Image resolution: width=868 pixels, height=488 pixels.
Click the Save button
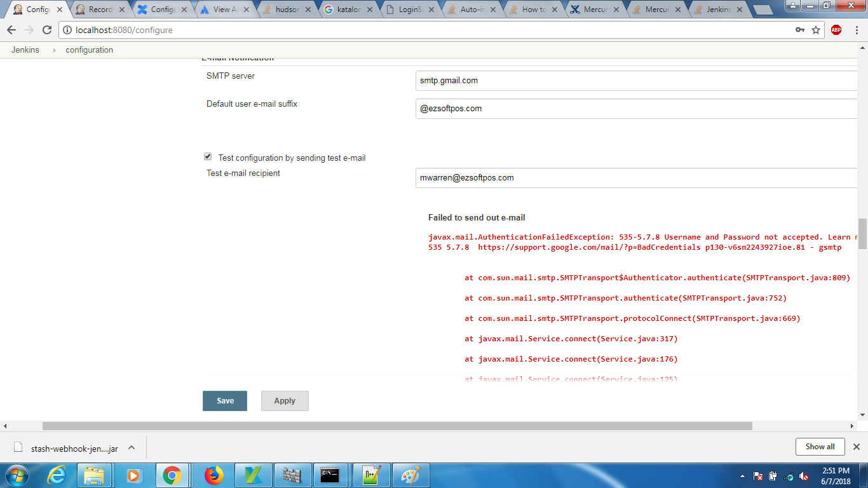pos(225,401)
